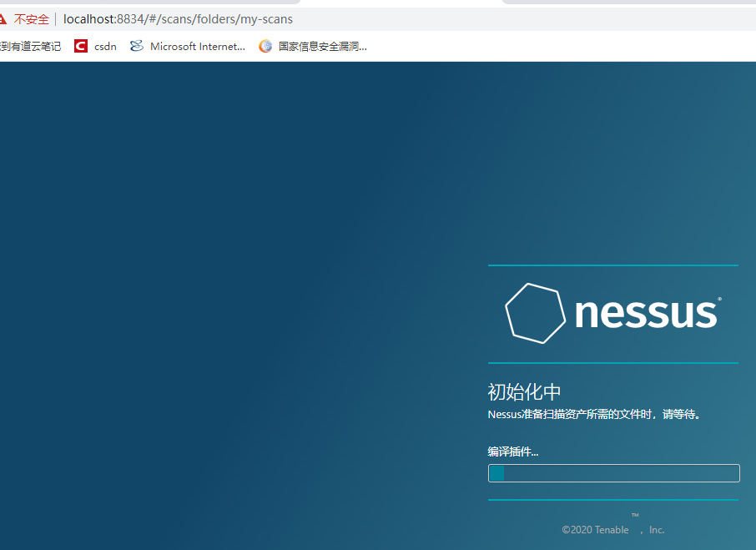Open the 有道云笔记 bookmark
The width and height of the screenshot is (756, 550).
pyautogui.click(x=30, y=46)
